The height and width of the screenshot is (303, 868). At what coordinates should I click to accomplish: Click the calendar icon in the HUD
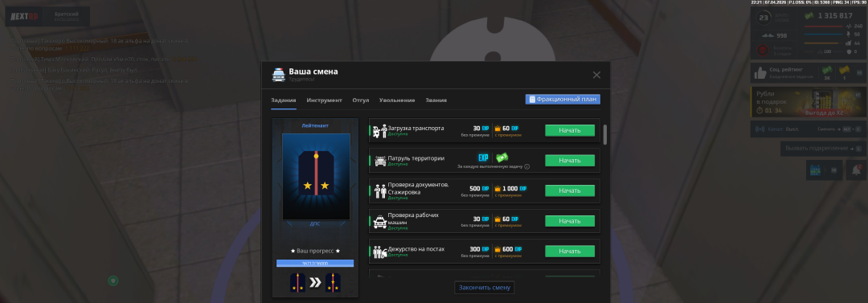pos(815,170)
